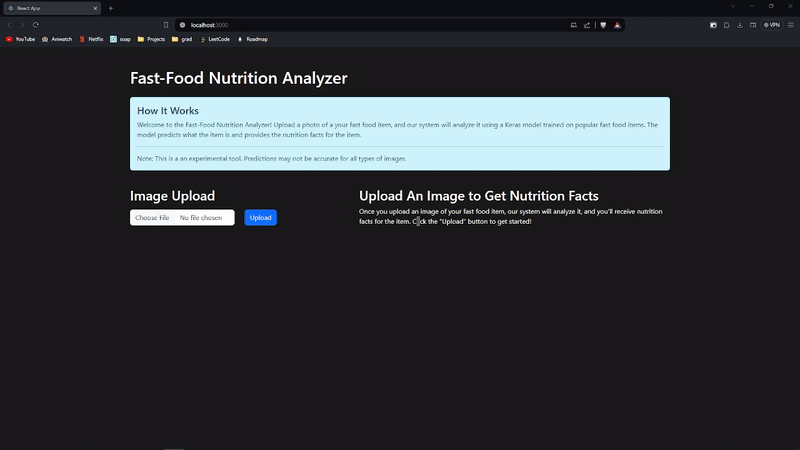This screenshot has width=800, height=450.
Task: Click the Image Upload heading
Action: pyautogui.click(x=172, y=196)
